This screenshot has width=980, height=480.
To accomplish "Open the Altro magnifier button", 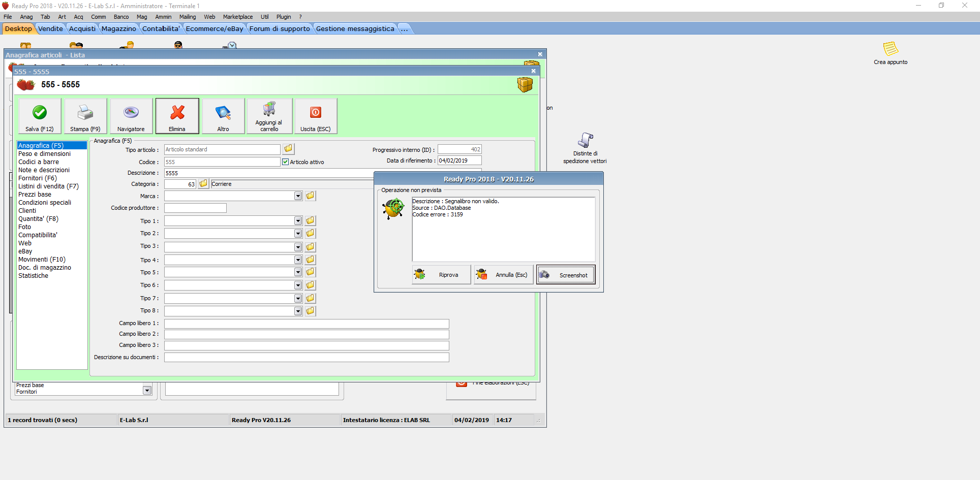I will pos(223,116).
